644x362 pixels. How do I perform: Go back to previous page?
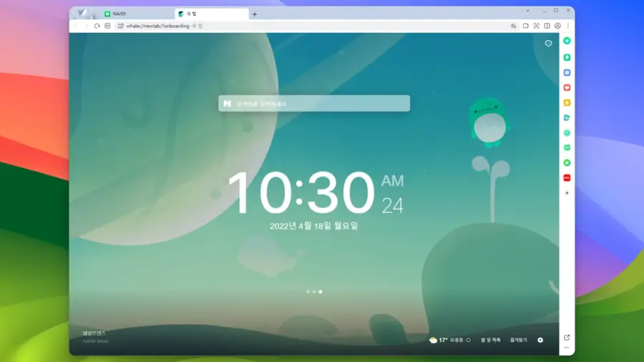[x=76, y=26]
